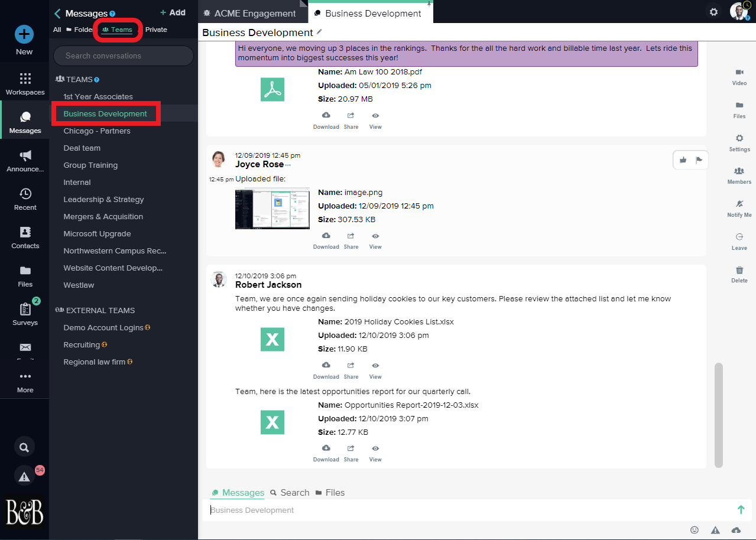Download the Opportunities Report xlsx
This screenshot has width=756, height=540.
pyautogui.click(x=326, y=453)
